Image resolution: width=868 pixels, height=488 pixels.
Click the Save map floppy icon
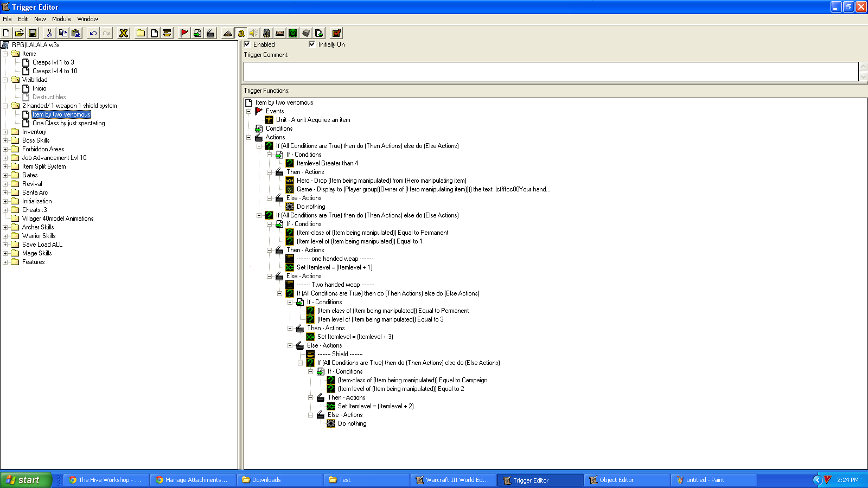(x=33, y=33)
